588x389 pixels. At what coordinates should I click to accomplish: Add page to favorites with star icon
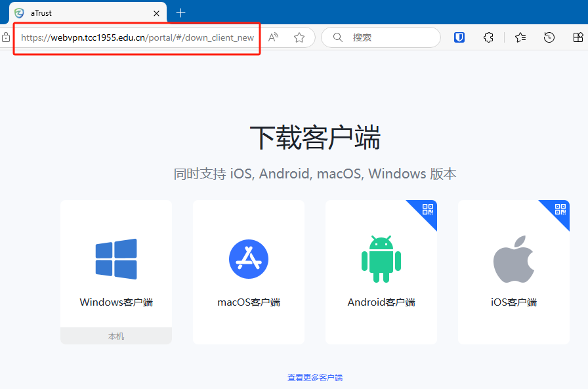299,37
